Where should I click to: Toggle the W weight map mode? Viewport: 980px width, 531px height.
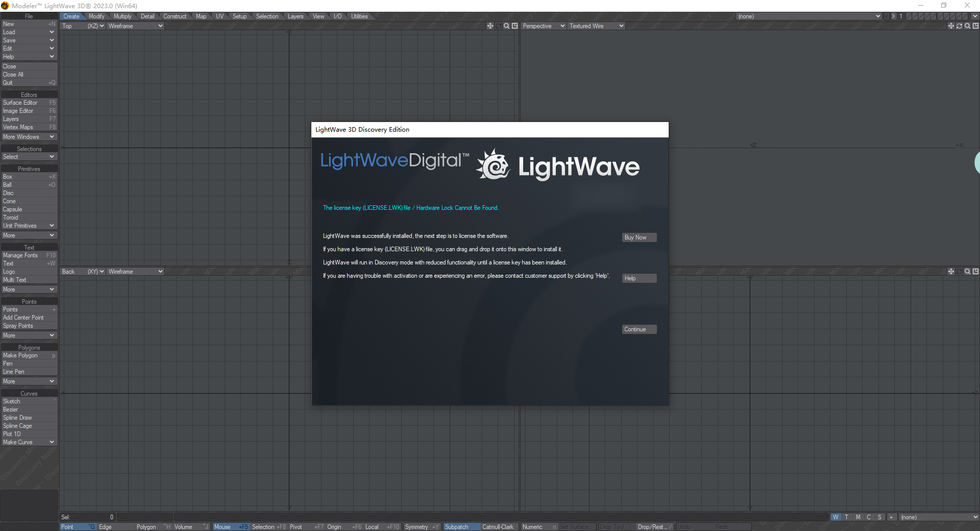(x=836, y=517)
